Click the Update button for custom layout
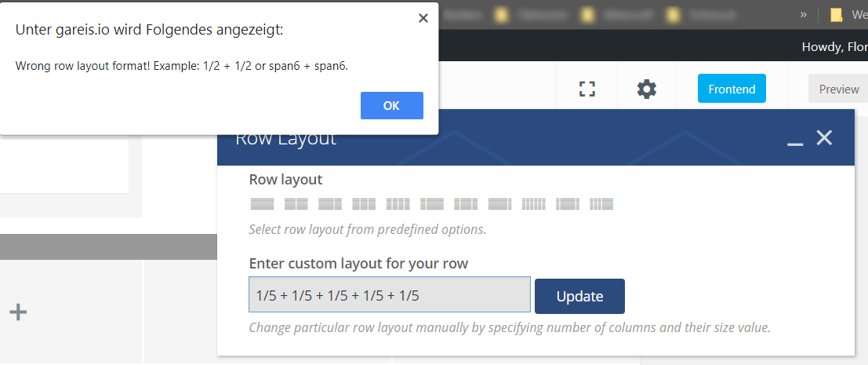 click(x=579, y=296)
